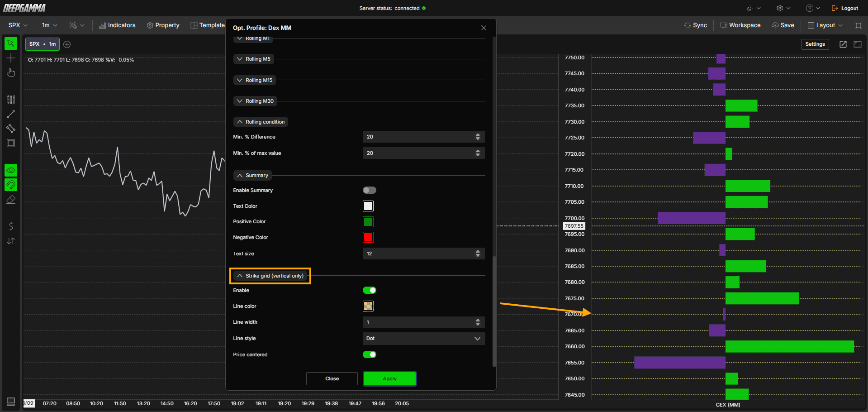Click the Apply button
868x412 pixels.
pyautogui.click(x=390, y=378)
